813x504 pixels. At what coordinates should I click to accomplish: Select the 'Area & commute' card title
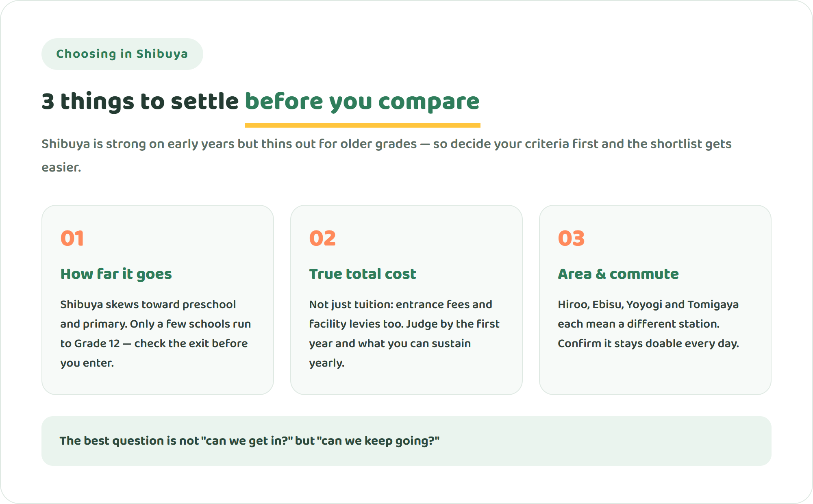coord(618,274)
